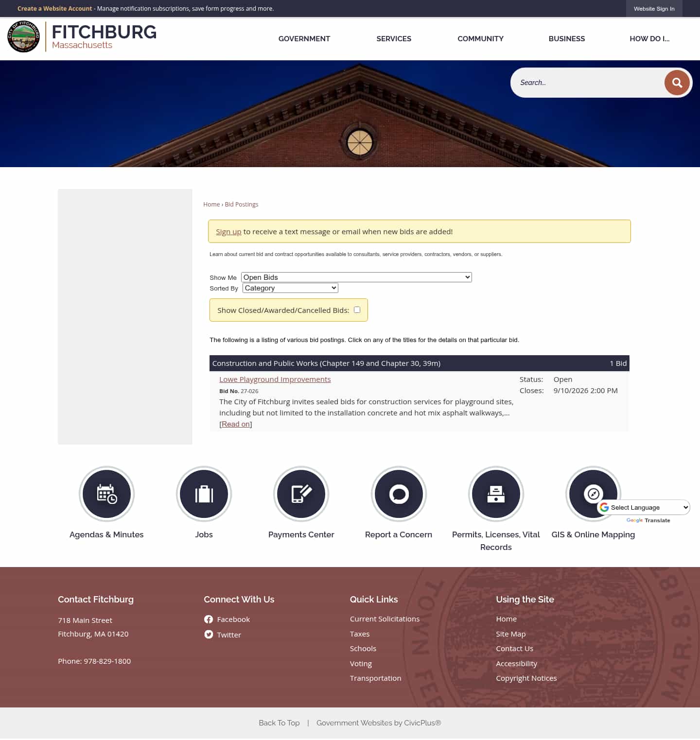Open the Payments Center icon
Screen dimensions: 700x740
(301, 494)
